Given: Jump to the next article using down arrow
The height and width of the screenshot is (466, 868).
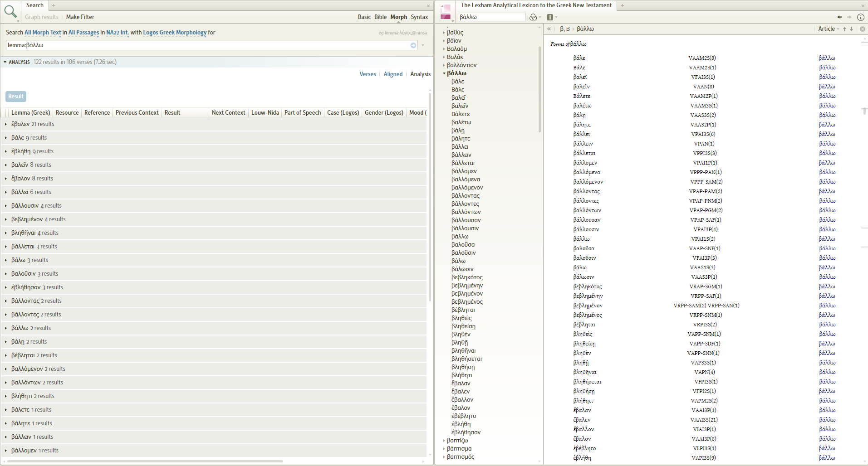Looking at the screenshot, I should 851,29.
